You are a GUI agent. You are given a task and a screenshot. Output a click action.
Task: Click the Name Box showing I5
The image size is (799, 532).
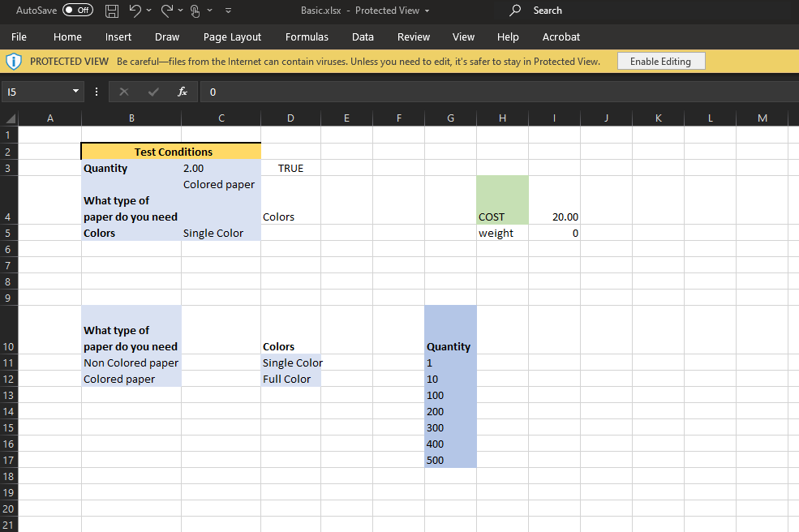coord(37,92)
